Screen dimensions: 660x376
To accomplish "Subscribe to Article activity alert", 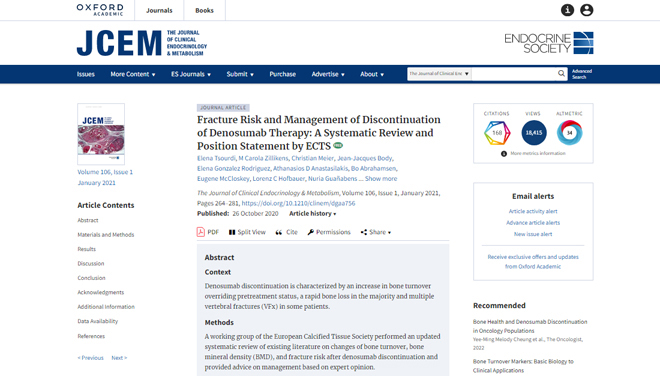I will (533, 211).
